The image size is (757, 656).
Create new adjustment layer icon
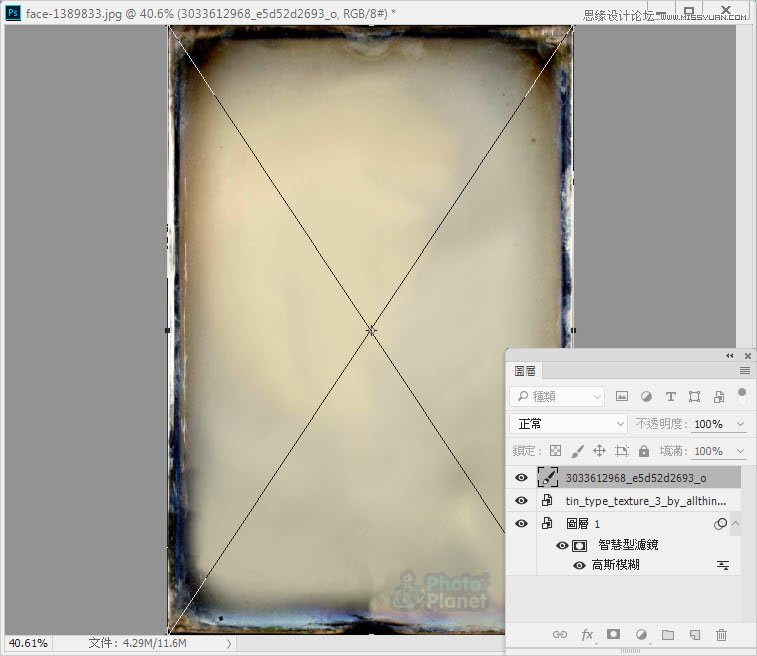click(641, 634)
